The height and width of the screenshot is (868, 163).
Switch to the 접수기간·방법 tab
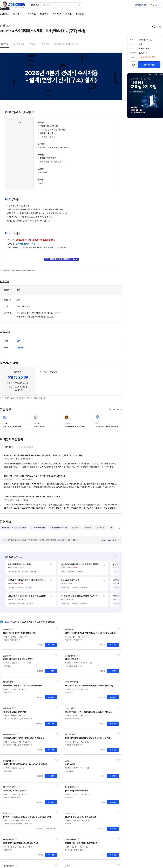pyautogui.click(x=19, y=44)
